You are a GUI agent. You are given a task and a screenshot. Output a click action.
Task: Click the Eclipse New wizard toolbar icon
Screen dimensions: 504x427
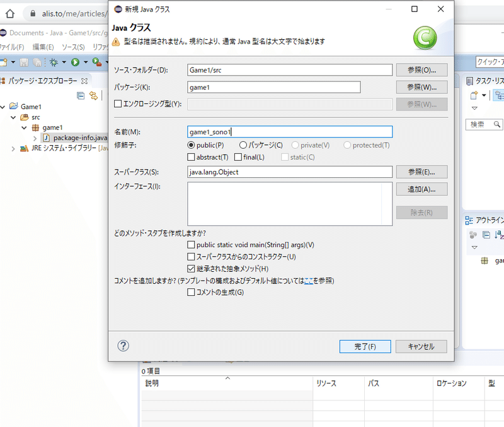coord(4,62)
